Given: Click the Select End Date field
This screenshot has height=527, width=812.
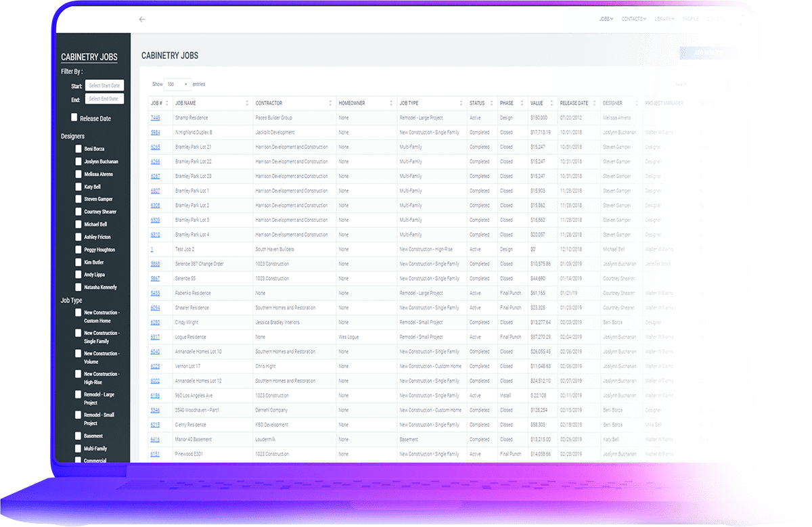Looking at the screenshot, I should [x=104, y=99].
